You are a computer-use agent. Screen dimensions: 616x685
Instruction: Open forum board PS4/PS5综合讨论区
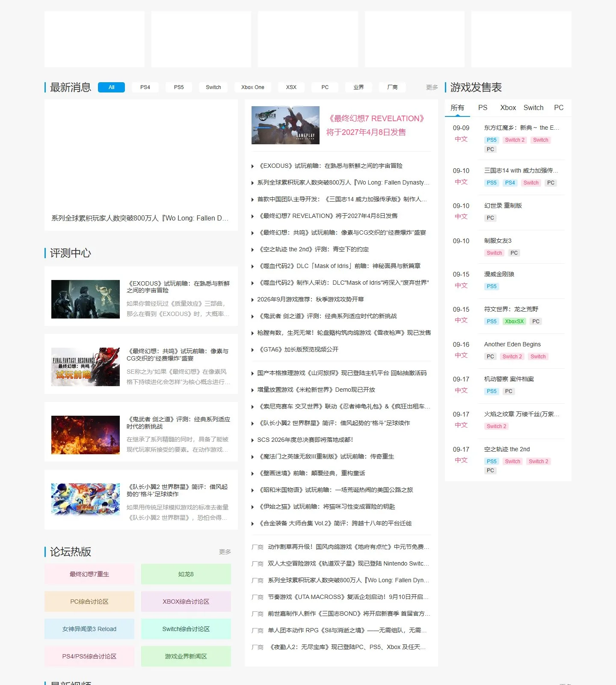[89, 656]
